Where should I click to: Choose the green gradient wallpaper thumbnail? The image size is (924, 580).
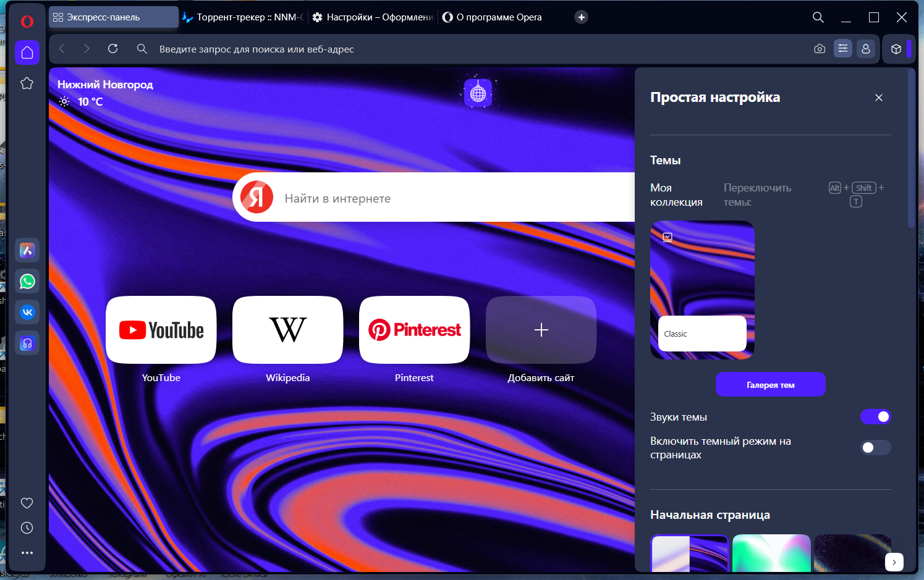(x=771, y=553)
